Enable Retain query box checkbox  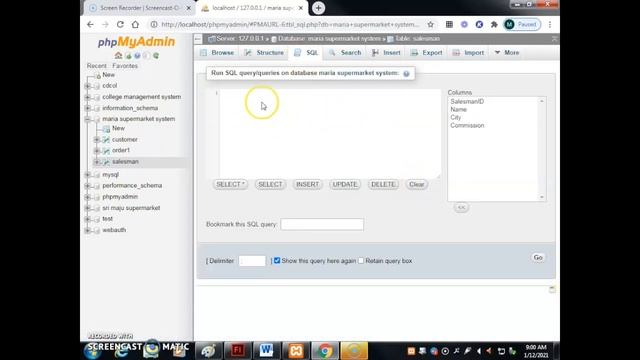361,260
